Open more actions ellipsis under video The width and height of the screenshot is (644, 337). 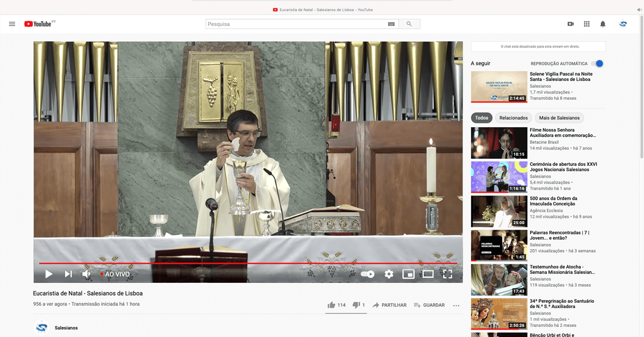pos(456,305)
